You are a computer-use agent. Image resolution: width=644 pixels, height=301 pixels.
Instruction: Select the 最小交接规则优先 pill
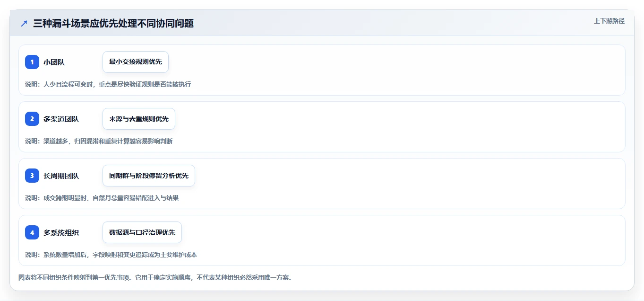coord(136,62)
